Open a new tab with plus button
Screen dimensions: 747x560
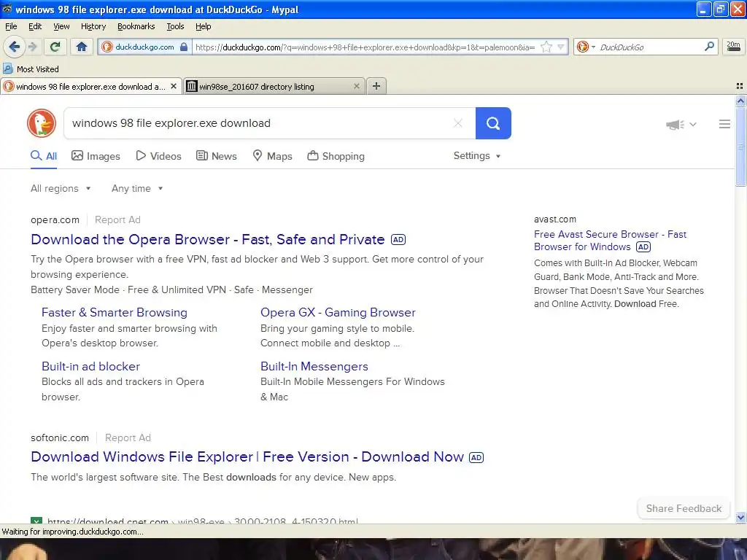(376, 86)
